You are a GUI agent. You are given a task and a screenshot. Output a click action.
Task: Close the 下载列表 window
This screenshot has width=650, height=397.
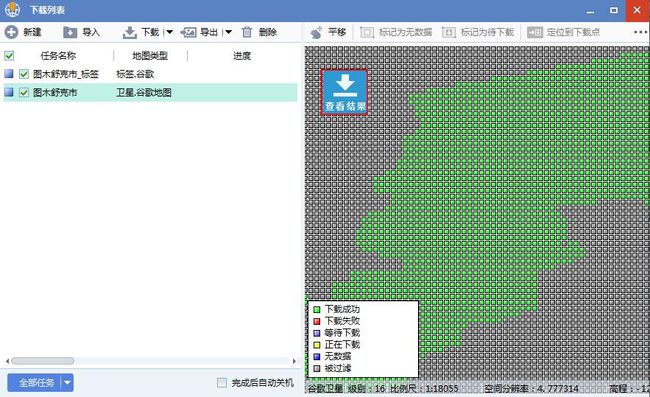point(638,10)
